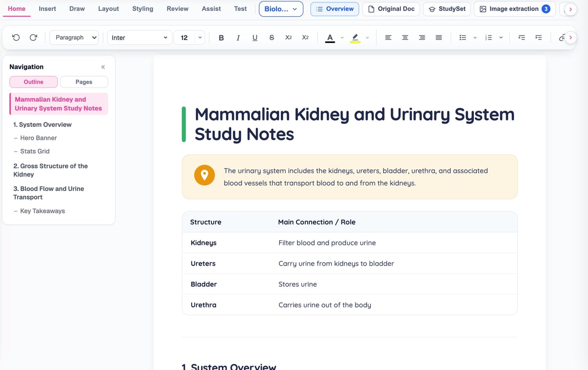Screen dimensions: 588x370
Task: Insert a bulleted list
Action: coord(463,38)
